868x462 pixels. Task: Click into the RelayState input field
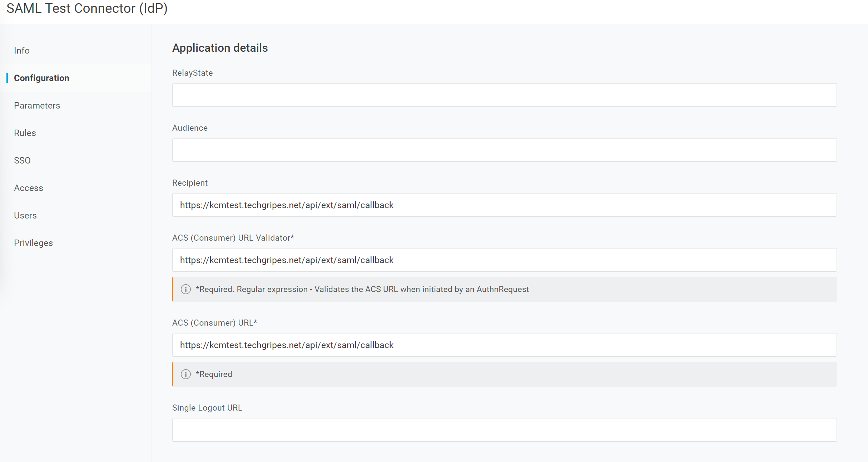click(504, 95)
